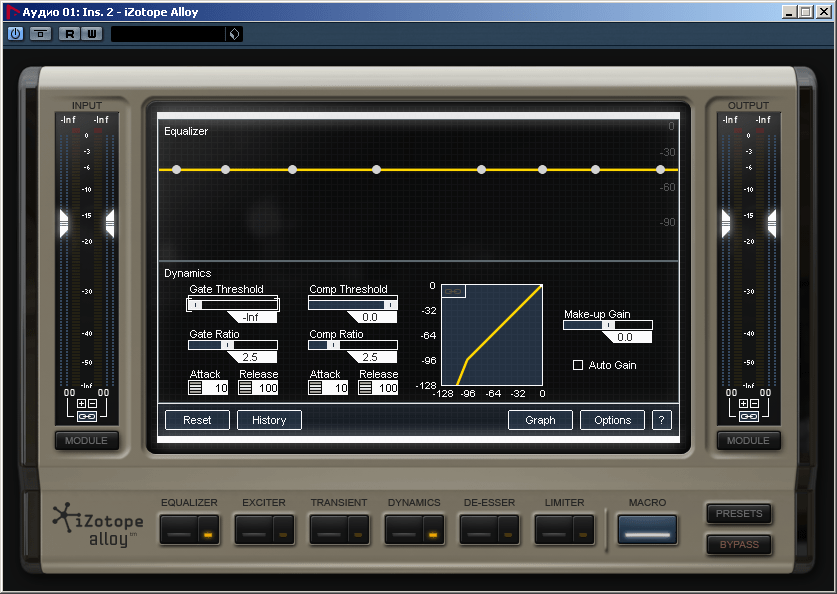The image size is (837, 594).
Task: Open help with the question mark button
Action: (662, 420)
